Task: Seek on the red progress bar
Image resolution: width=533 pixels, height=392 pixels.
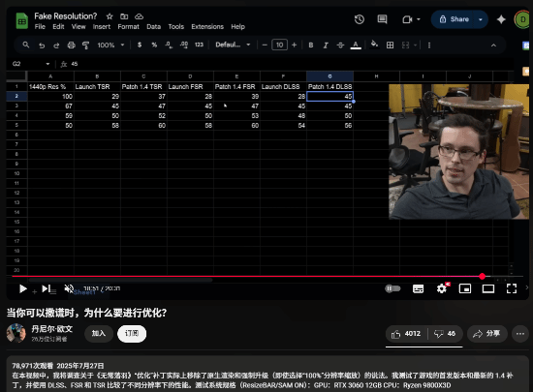Action: coord(247,276)
